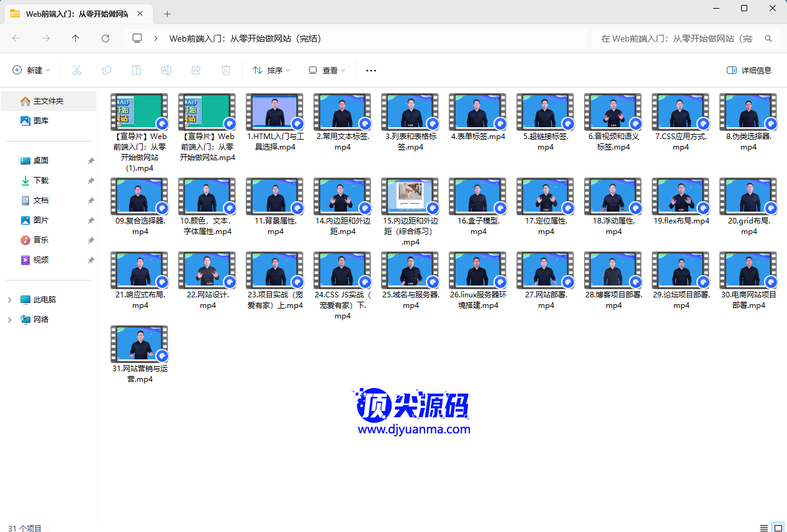Click the Rename icon in toolbar

(x=166, y=70)
